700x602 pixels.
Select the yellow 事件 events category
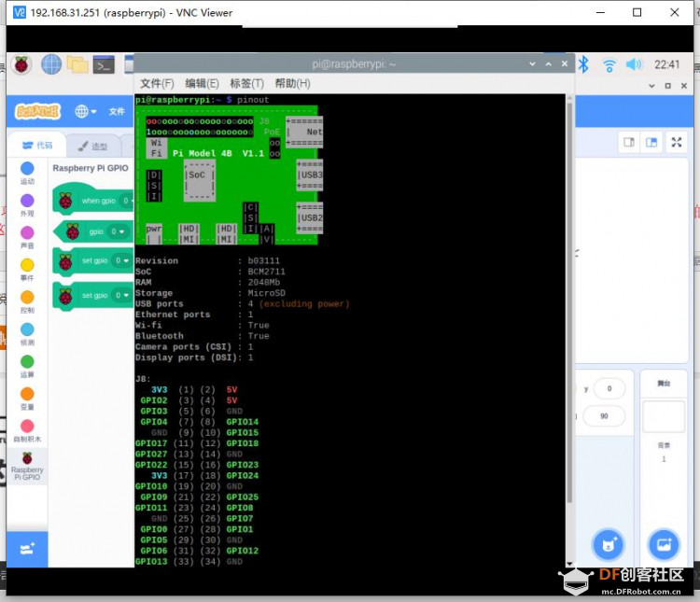pyautogui.click(x=27, y=270)
